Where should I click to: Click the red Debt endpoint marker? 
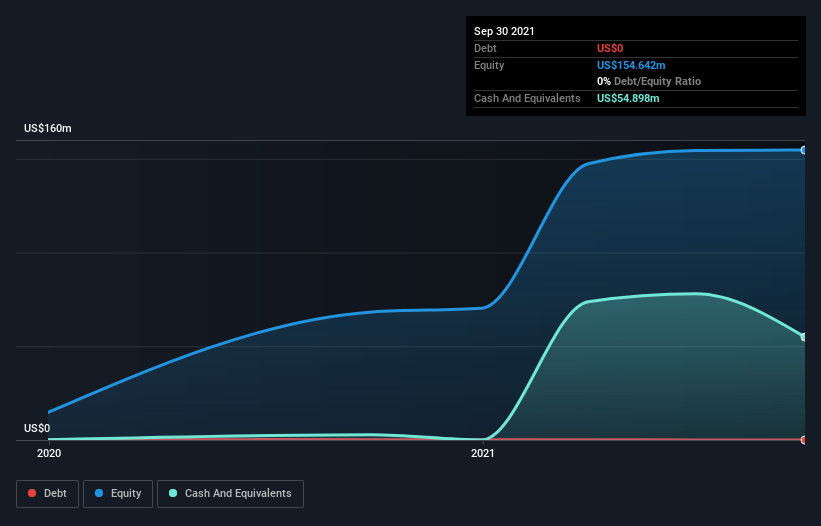tap(804, 440)
